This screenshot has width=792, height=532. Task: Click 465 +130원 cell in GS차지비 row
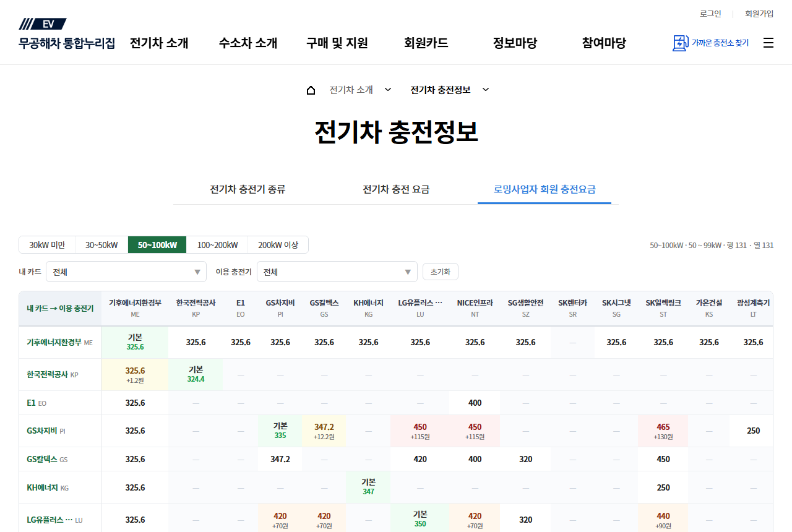click(x=663, y=431)
